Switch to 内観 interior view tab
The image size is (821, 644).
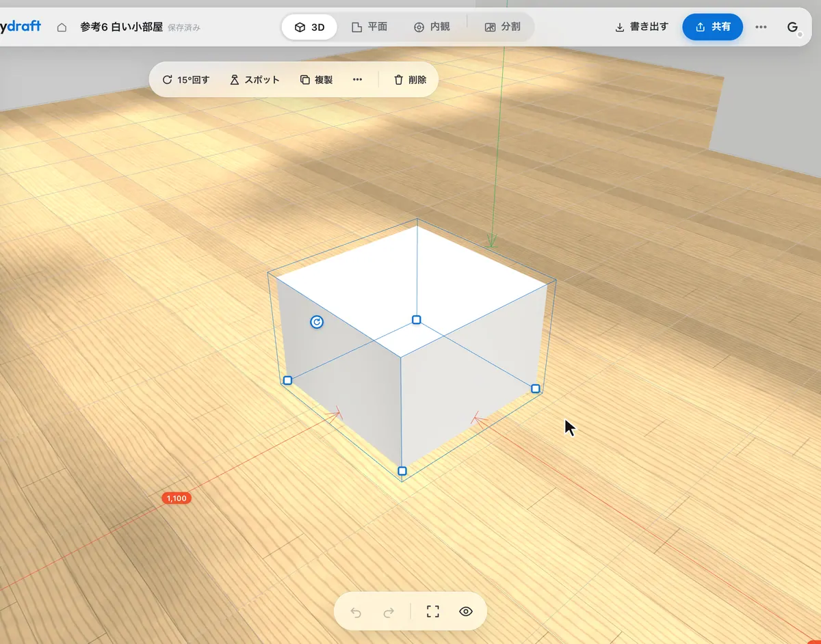(x=432, y=27)
